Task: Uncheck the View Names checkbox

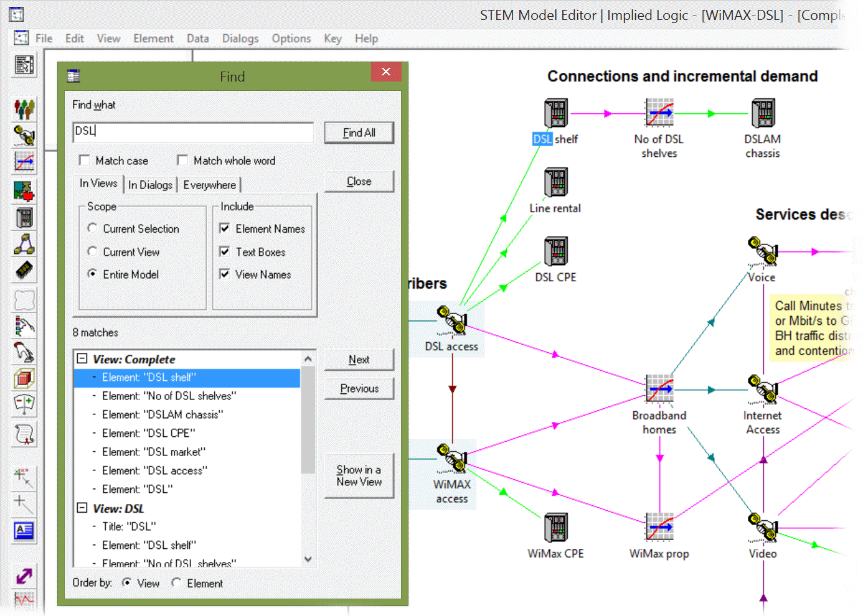Action: [225, 274]
